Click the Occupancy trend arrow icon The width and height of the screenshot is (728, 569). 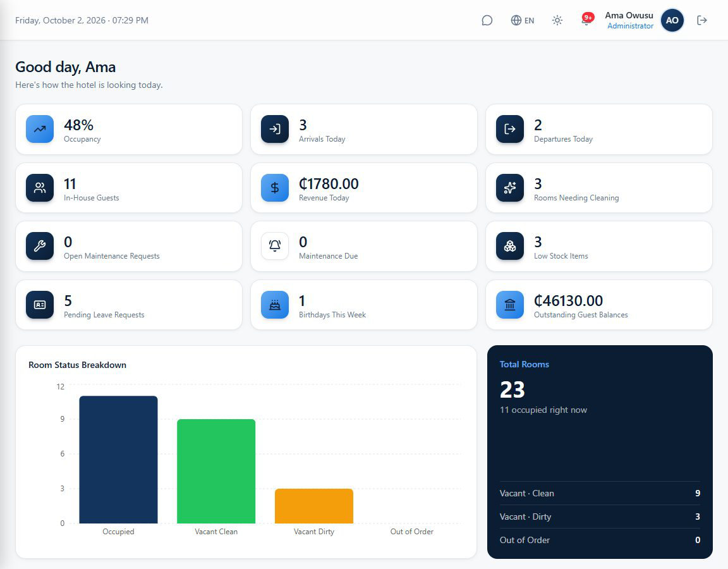[40, 129]
